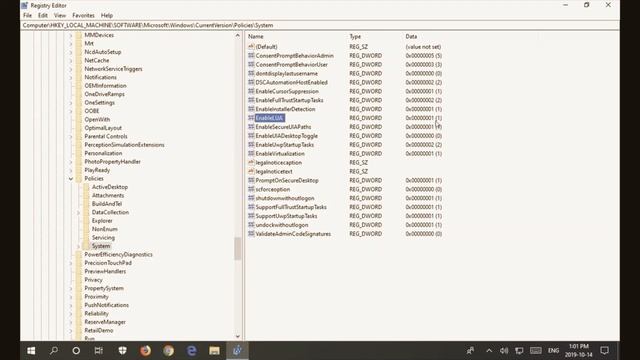Open Task View on taskbar
Image resolution: width=640 pixels, height=360 pixels.
click(98, 351)
